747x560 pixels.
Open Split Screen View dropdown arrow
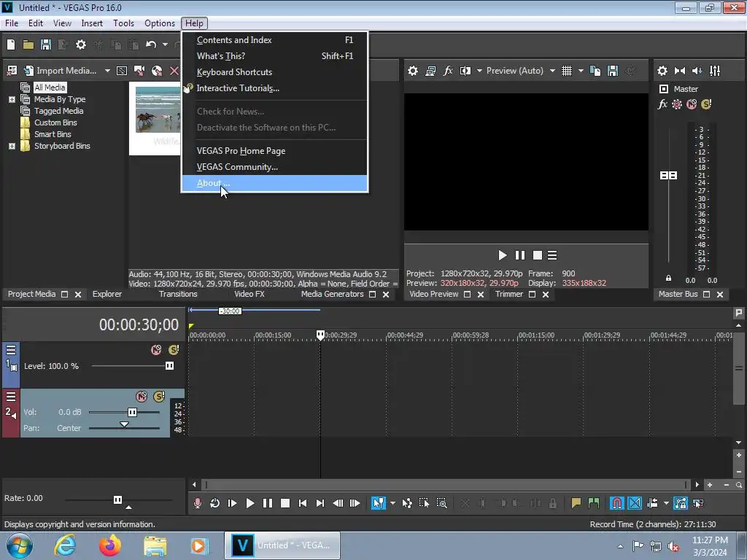479,71
